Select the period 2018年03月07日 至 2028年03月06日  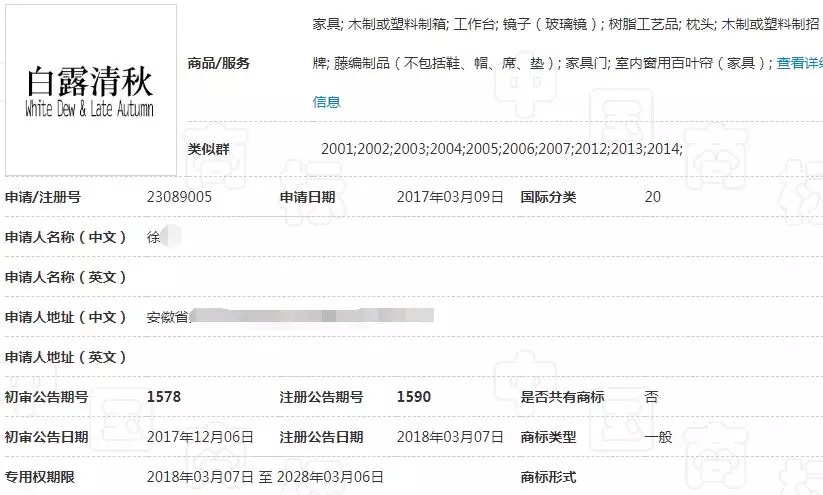(x=265, y=477)
